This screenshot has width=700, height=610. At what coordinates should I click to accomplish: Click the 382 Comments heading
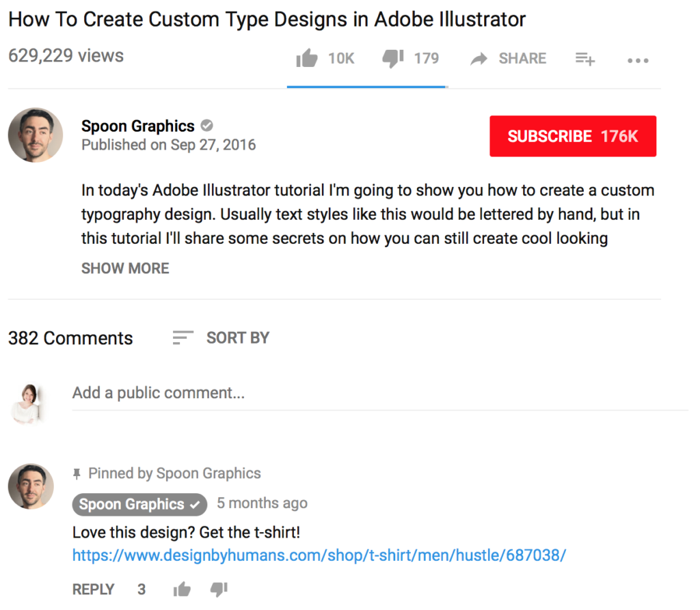point(70,337)
